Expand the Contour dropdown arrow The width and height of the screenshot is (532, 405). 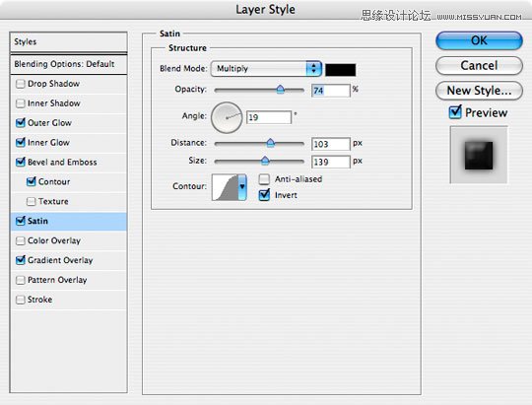point(242,187)
